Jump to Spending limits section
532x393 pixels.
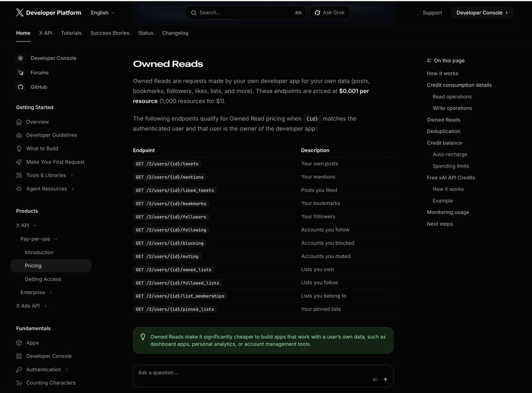(451, 166)
